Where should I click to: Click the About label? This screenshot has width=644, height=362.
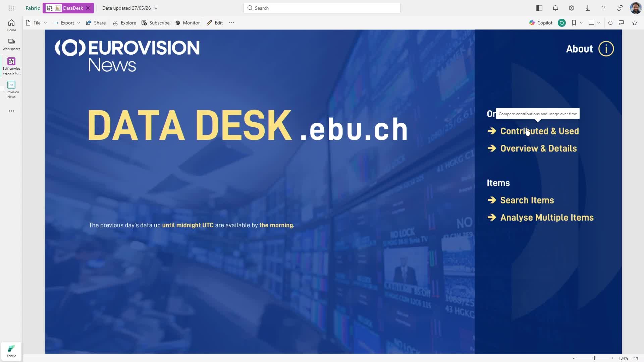click(579, 49)
